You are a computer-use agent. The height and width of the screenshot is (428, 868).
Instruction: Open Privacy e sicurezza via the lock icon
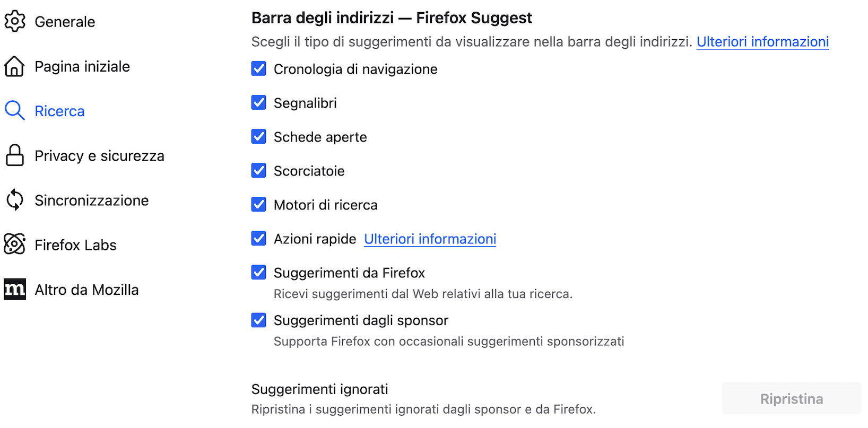click(15, 155)
